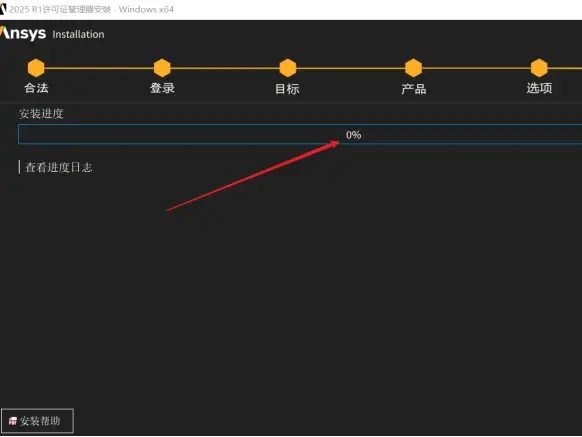
Task: Click the Installation header text
Action: point(78,35)
